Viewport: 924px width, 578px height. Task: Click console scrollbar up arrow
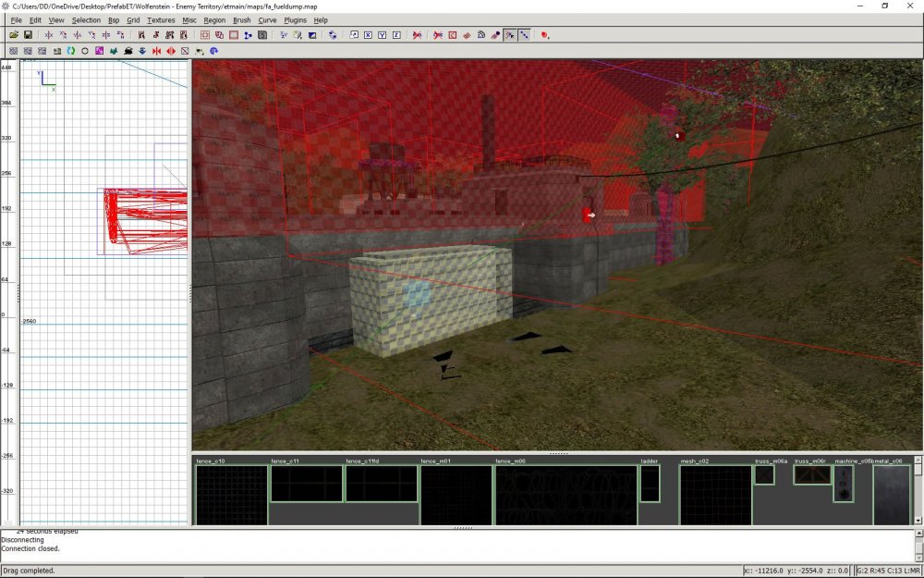[x=918, y=534]
